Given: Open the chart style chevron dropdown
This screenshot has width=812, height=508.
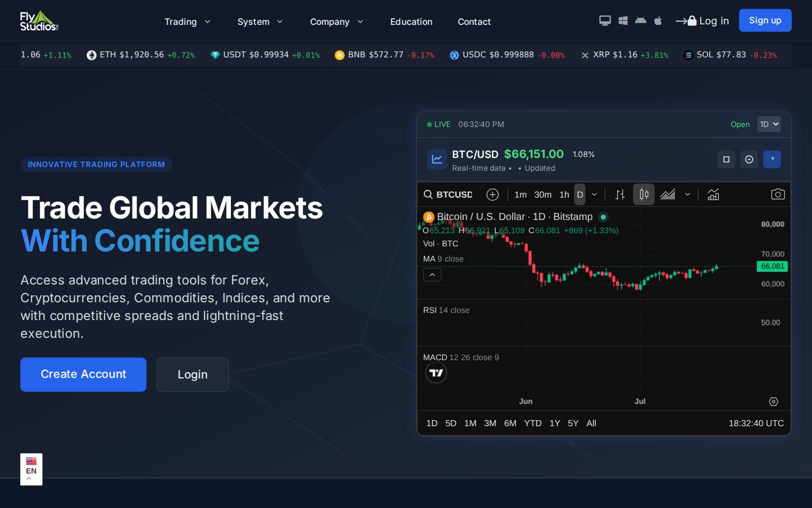Looking at the screenshot, I should 688,195.
